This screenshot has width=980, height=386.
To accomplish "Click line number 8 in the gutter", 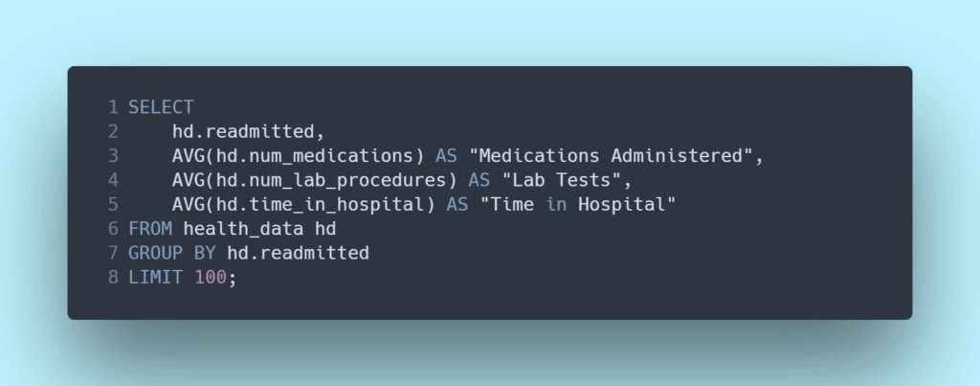I will 113,278.
